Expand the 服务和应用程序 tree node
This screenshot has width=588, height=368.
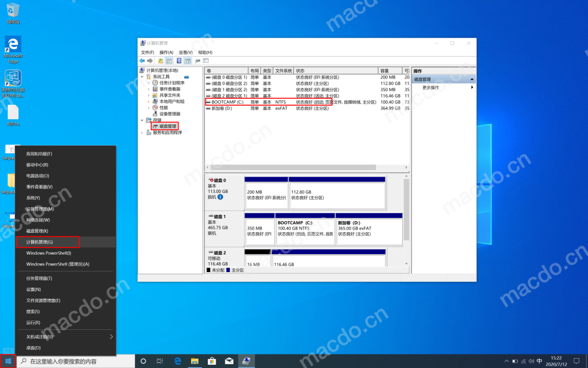[x=143, y=132]
